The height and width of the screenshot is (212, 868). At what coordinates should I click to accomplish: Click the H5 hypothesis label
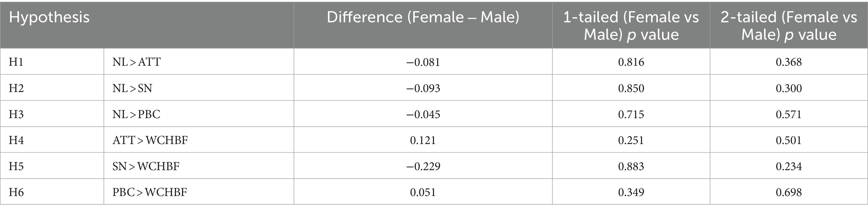tap(16, 166)
